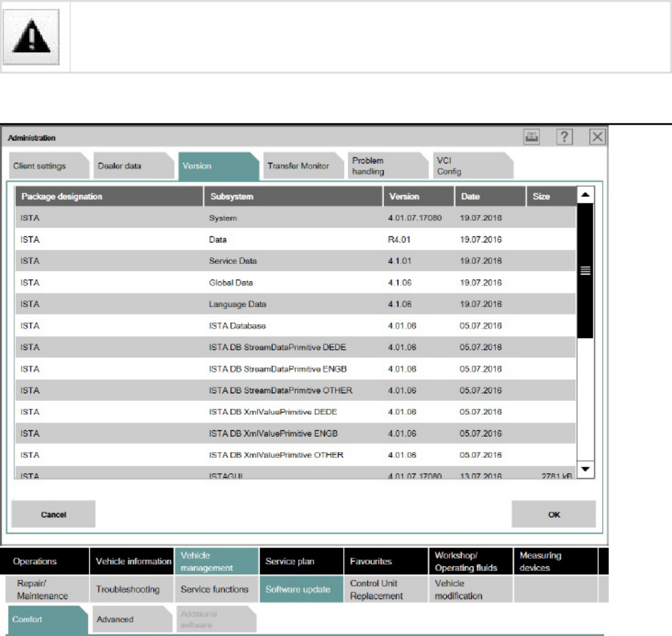Close the Administration dialog

[x=597, y=137]
